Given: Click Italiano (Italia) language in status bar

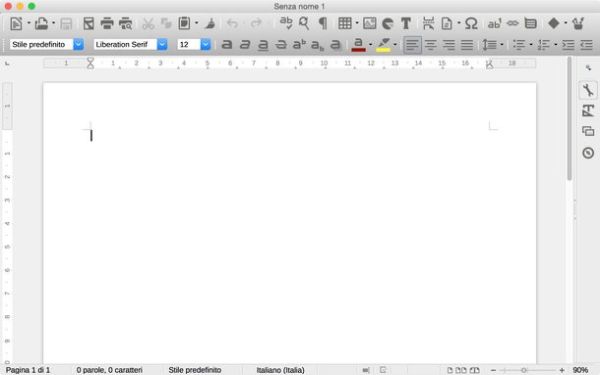Looking at the screenshot, I should pyautogui.click(x=280, y=370).
